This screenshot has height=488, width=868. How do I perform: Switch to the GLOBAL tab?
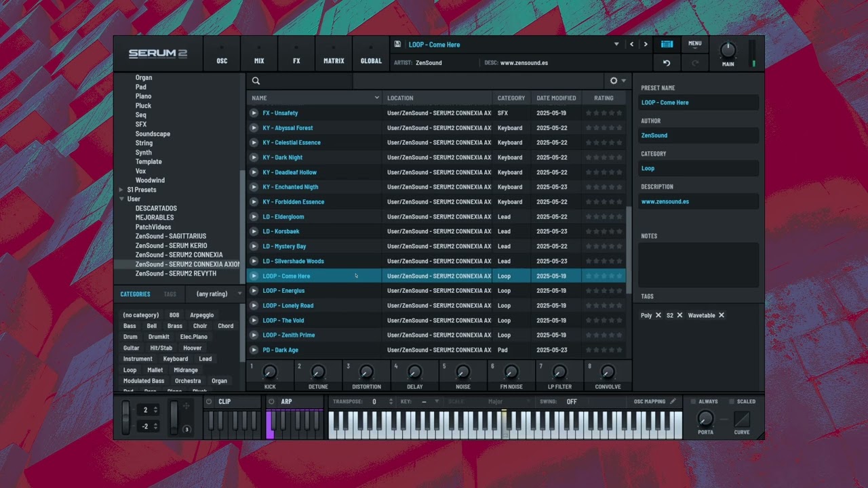[x=371, y=54]
